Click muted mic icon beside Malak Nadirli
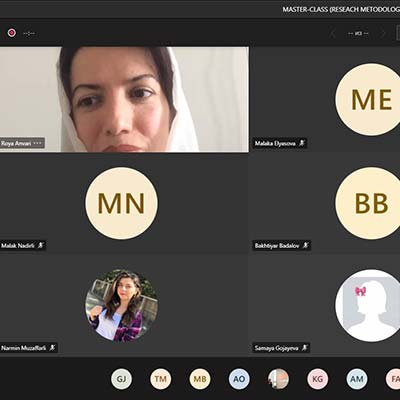 tap(41, 245)
